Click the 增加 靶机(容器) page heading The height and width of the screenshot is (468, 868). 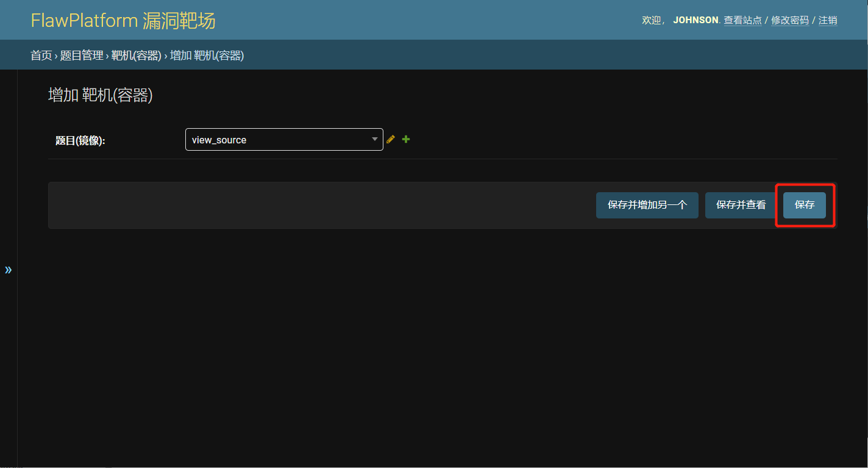[101, 95]
